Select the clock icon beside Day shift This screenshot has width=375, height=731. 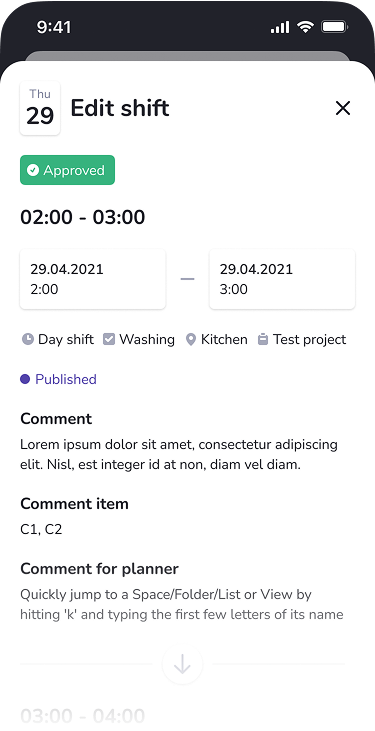[x=28, y=339]
